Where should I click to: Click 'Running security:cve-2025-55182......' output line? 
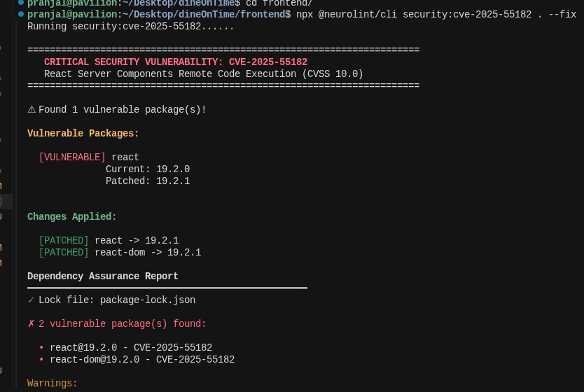coord(130,27)
